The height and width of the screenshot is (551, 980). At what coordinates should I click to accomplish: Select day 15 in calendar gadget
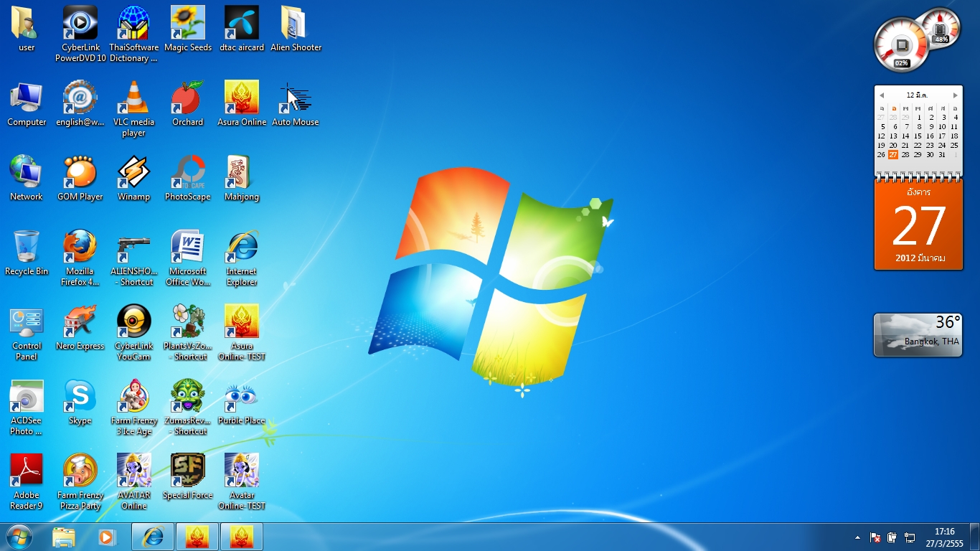point(918,136)
